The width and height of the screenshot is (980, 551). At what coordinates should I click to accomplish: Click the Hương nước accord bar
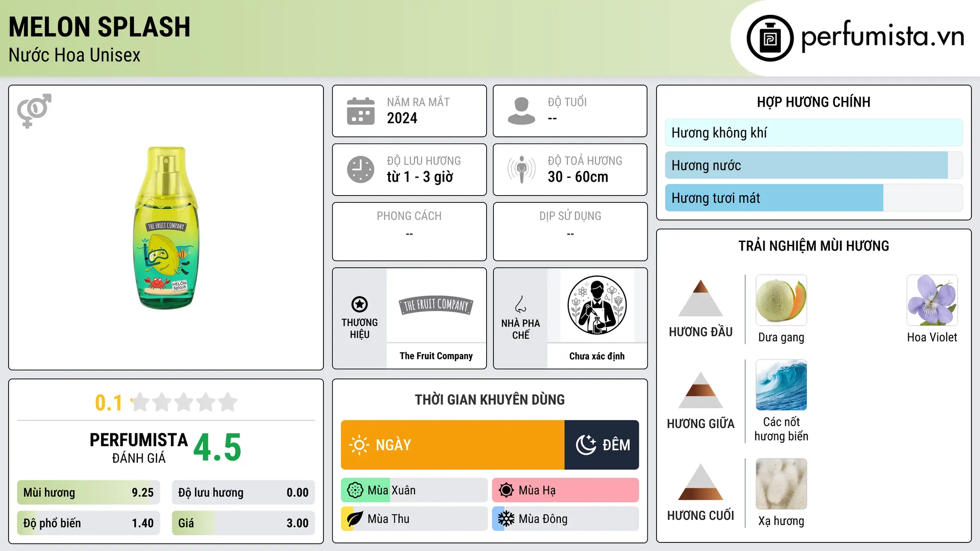click(x=813, y=165)
